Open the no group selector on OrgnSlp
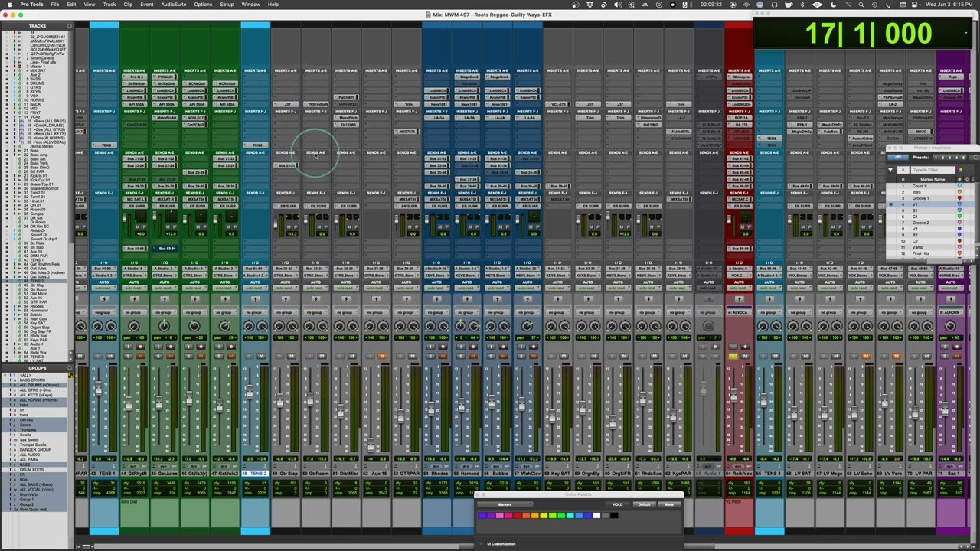This screenshot has height=551, width=980. tap(587, 312)
